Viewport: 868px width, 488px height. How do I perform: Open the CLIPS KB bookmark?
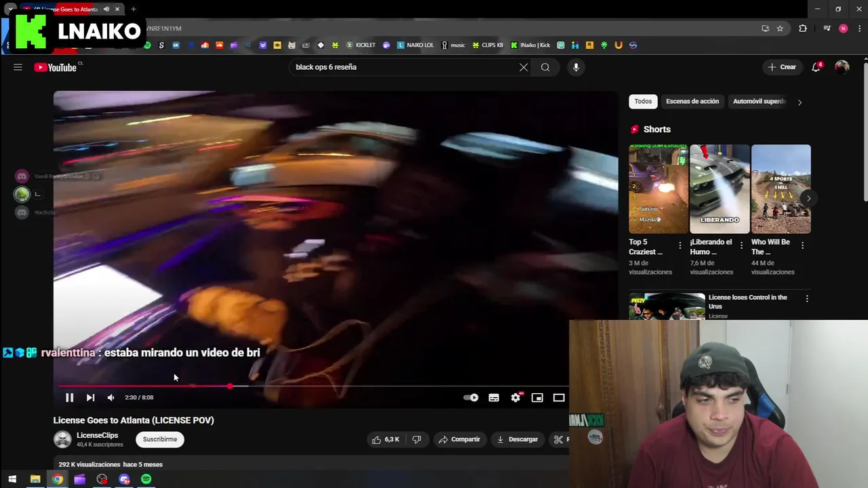pyautogui.click(x=488, y=45)
